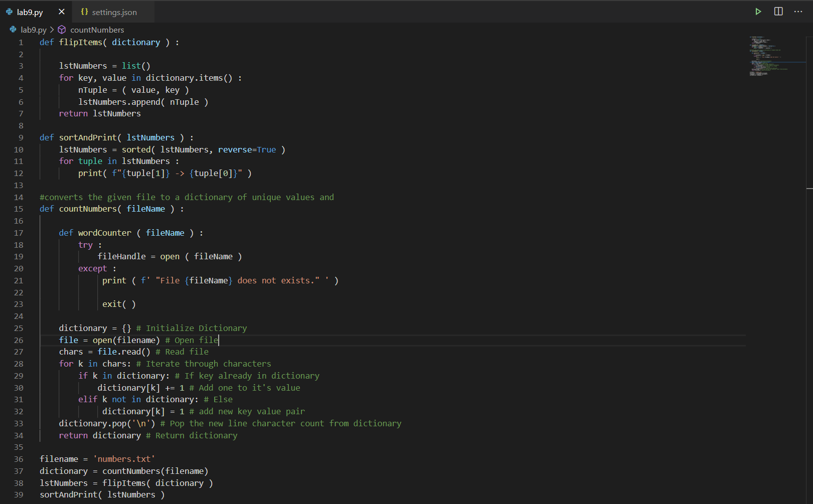Click the 'except :' keyword line
The height and width of the screenshot is (504, 813).
tap(97, 268)
